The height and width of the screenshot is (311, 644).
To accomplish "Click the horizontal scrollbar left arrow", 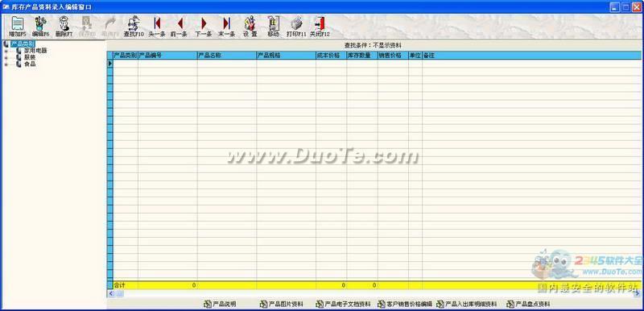I will (x=110, y=293).
